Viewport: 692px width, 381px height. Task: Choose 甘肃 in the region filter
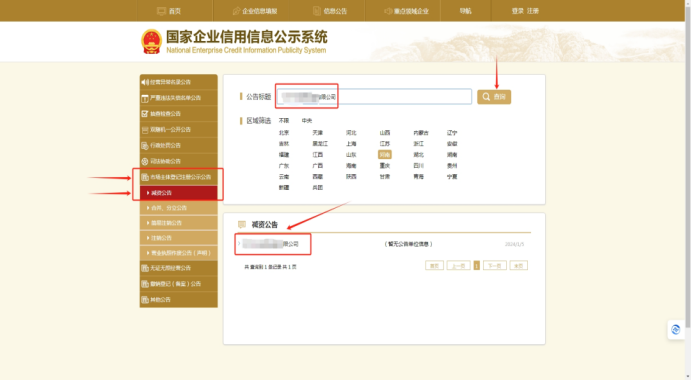point(385,177)
